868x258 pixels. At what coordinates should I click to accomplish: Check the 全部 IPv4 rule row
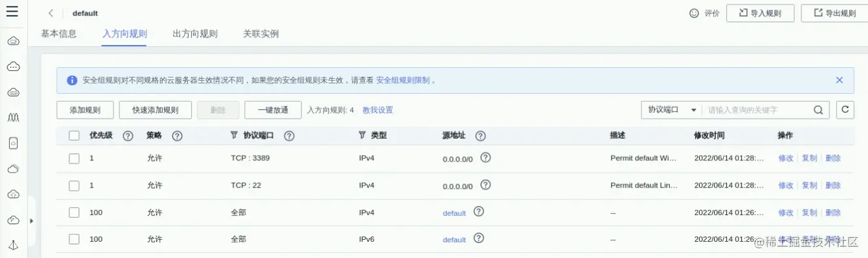point(74,212)
